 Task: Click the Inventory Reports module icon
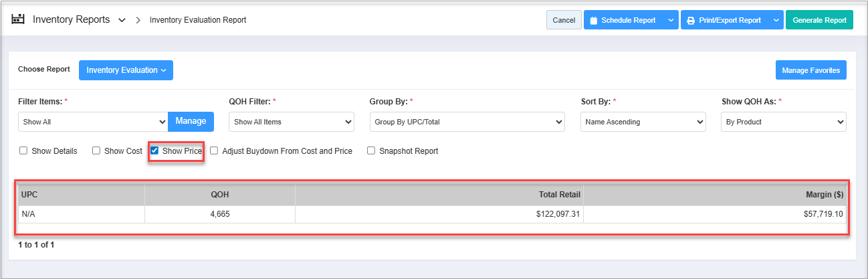pyautogui.click(x=18, y=19)
